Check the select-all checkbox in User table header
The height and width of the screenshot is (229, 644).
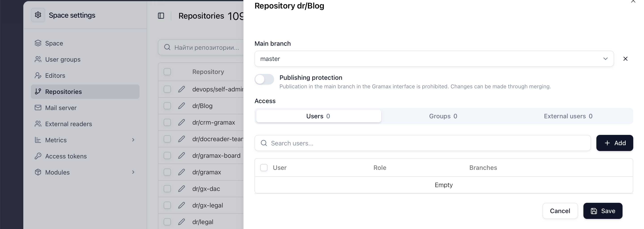pyautogui.click(x=264, y=168)
